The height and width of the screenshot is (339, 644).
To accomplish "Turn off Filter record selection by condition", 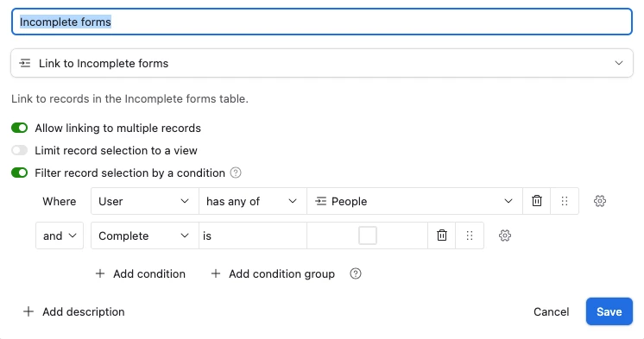I will (x=19, y=173).
